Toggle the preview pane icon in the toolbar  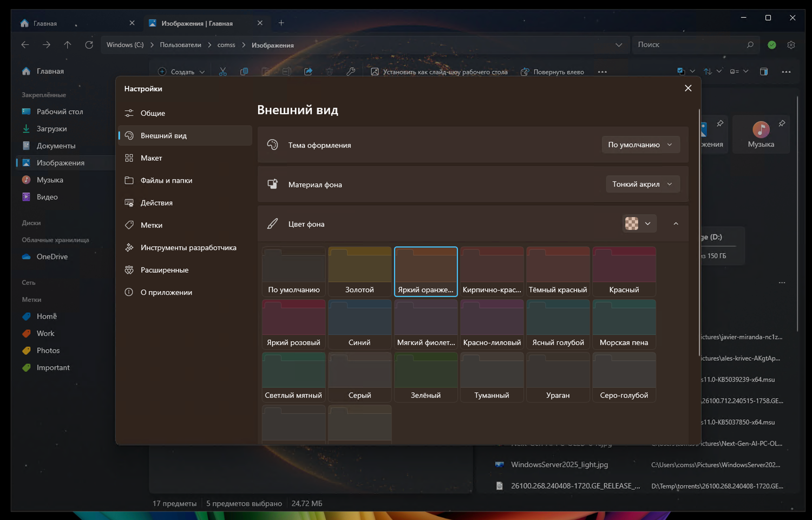click(764, 71)
